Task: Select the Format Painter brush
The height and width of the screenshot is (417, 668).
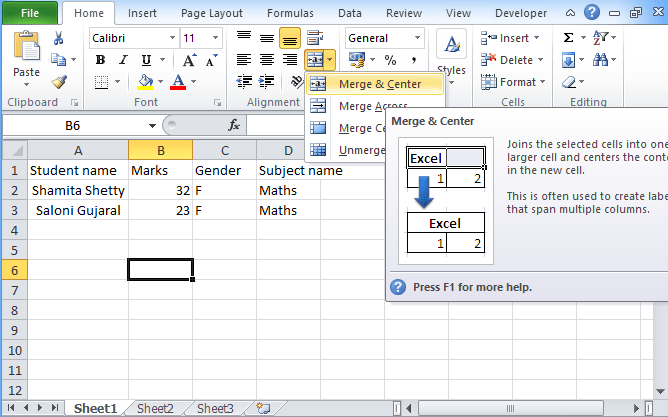Action: click(x=59, y=81)
